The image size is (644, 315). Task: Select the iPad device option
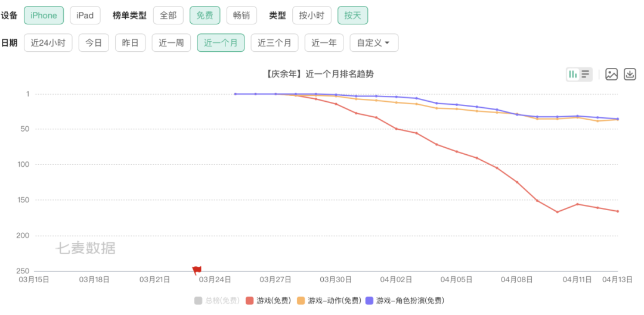pyautogui.click(x=85, y=15)
